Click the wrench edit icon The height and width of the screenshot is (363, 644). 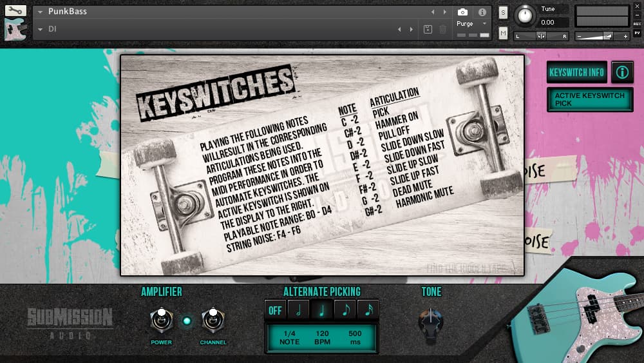point(15,10)
